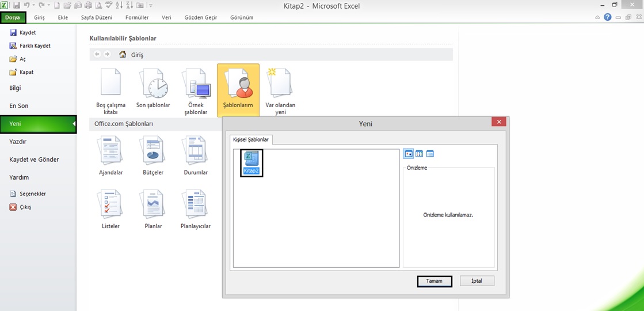The width and height of the screenshot is (644, 311).
Task: Open the Yazdır print section
Action: pos(18,142)
